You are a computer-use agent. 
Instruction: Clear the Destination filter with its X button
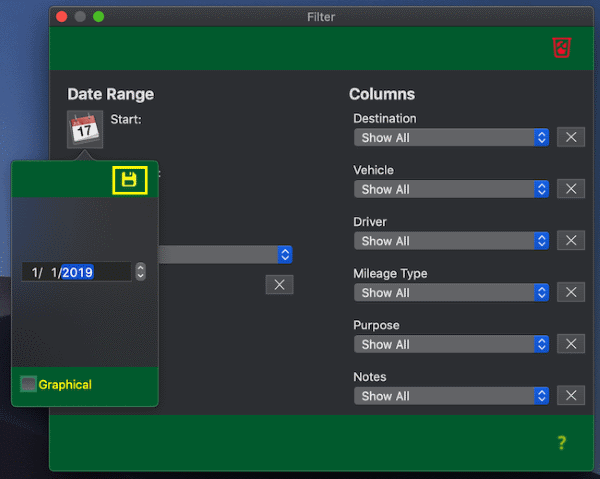point(570,137)
